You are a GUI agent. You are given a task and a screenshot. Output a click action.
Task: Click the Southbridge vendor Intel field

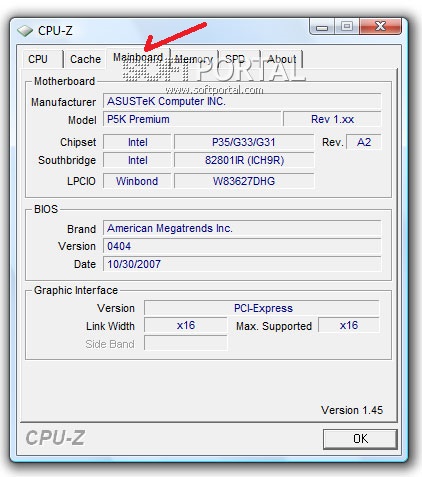point(137,160)
